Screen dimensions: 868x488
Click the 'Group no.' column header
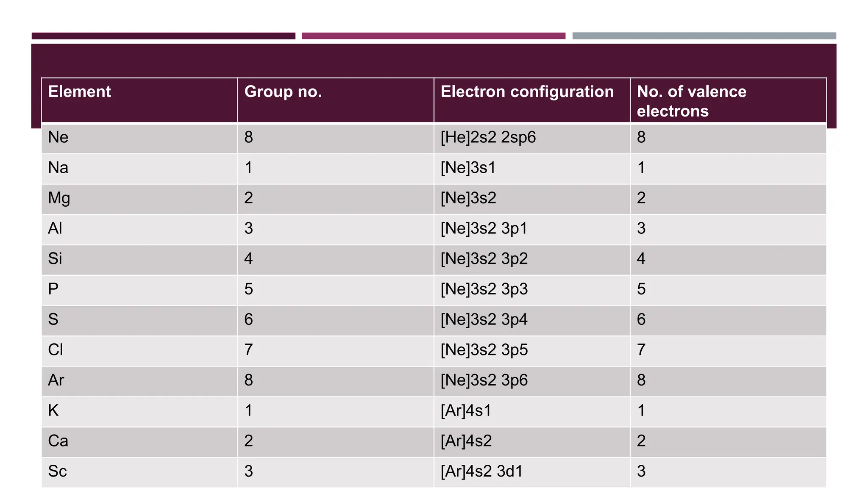[283, 92]
